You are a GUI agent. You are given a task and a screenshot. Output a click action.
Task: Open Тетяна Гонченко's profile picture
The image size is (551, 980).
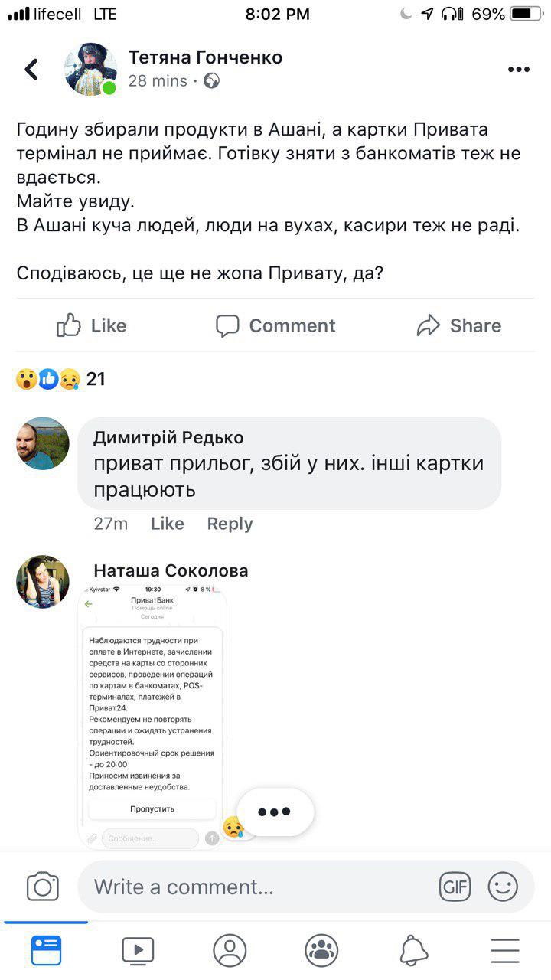pyautogui.click(x=91, y=70)
